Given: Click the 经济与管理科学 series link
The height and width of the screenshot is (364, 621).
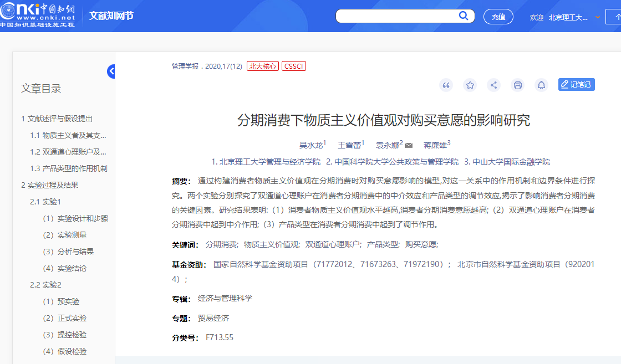Looking at the screenshot, I should coord(226,298).
